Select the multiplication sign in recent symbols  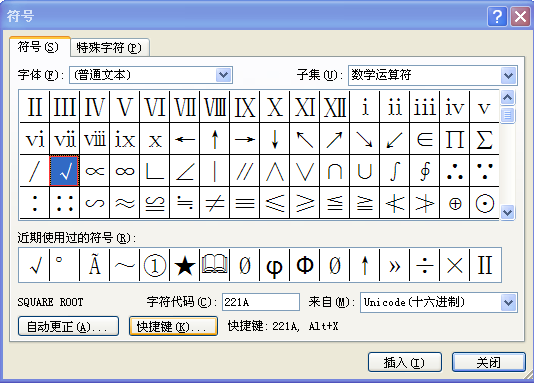click(454, 265)
